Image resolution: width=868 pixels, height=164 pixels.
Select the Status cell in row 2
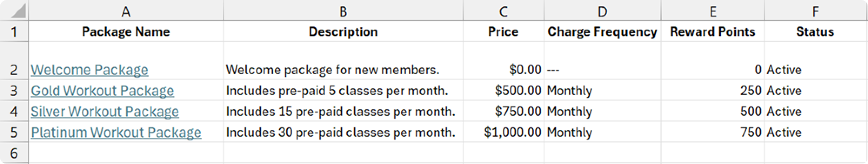815,61
